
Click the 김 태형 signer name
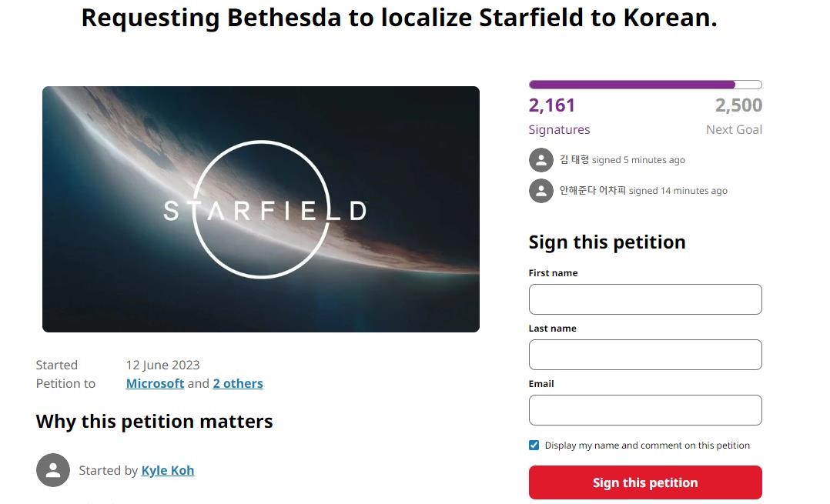pos(574,160)
